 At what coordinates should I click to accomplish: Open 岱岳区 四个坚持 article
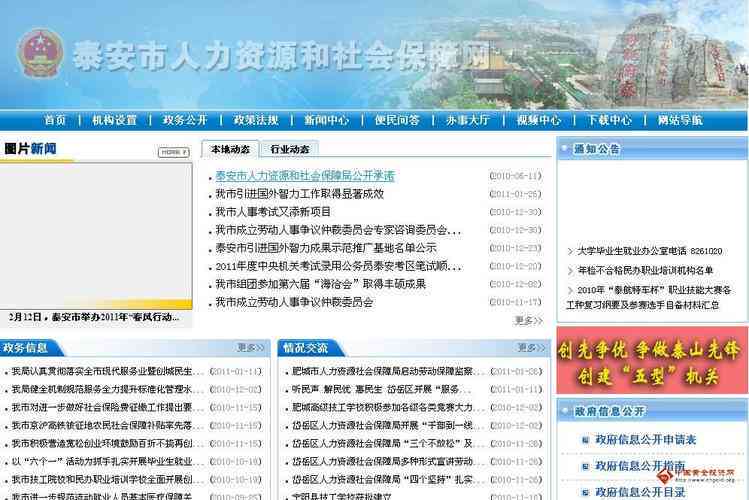pyautogui.click(x=388, y=479)
